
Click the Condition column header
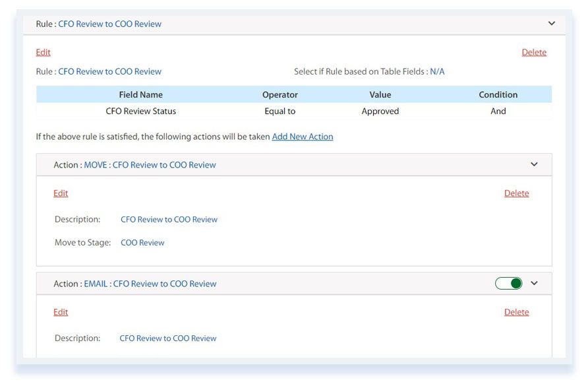tap(498, 94)
